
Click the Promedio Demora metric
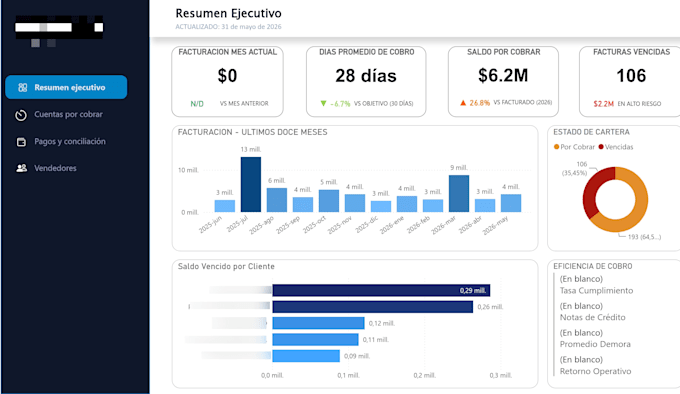(x=595, y=339)
